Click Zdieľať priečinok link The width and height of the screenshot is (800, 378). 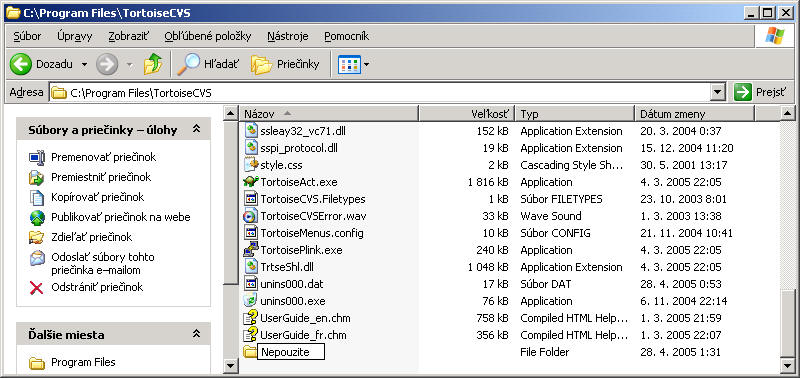[91, 237]
